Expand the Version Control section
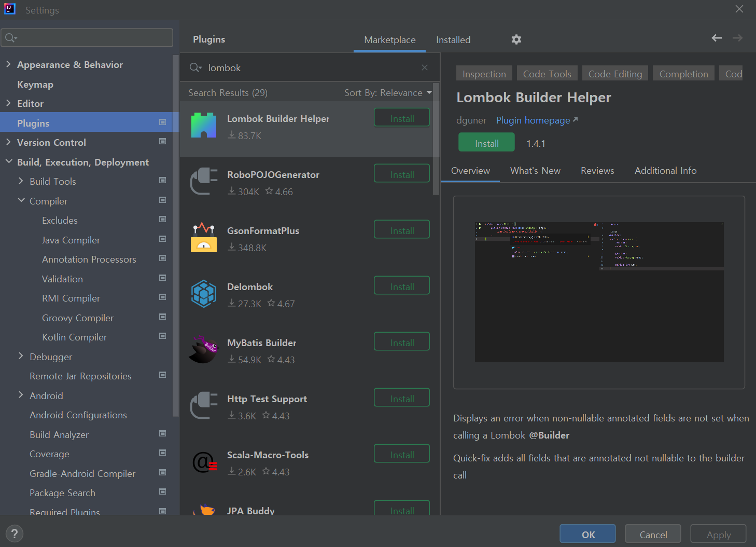 [8, 142]
